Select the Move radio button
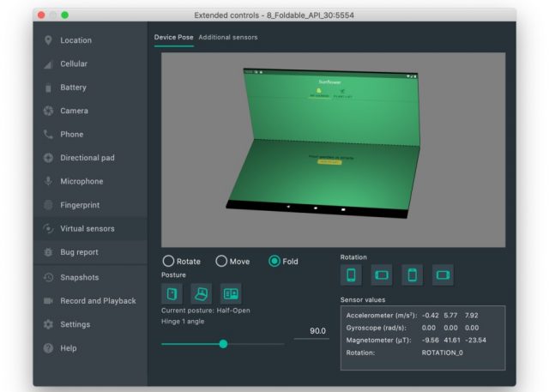The width and height of the screenshot is (549, 392). pyautogui.click(x=221, y=261)
